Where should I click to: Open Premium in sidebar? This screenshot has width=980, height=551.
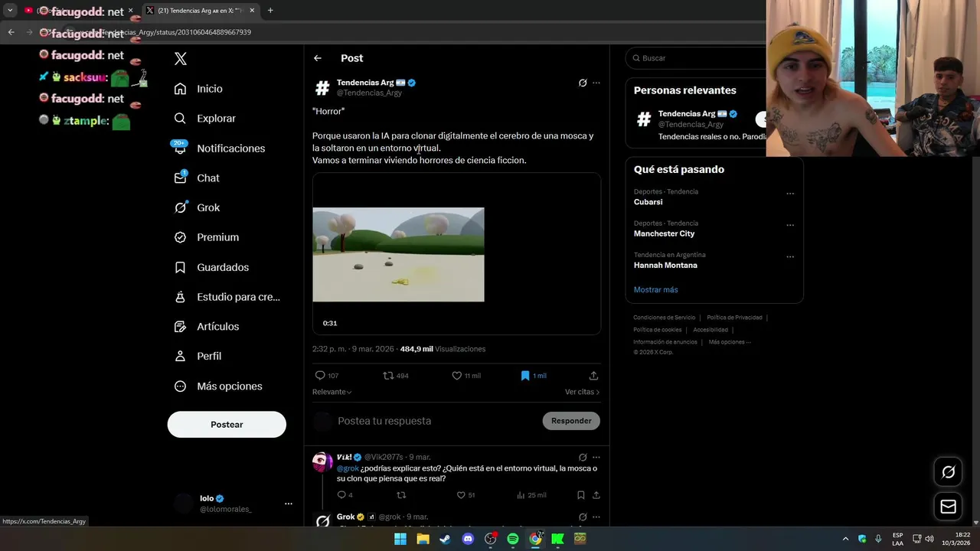click(207, 237)
